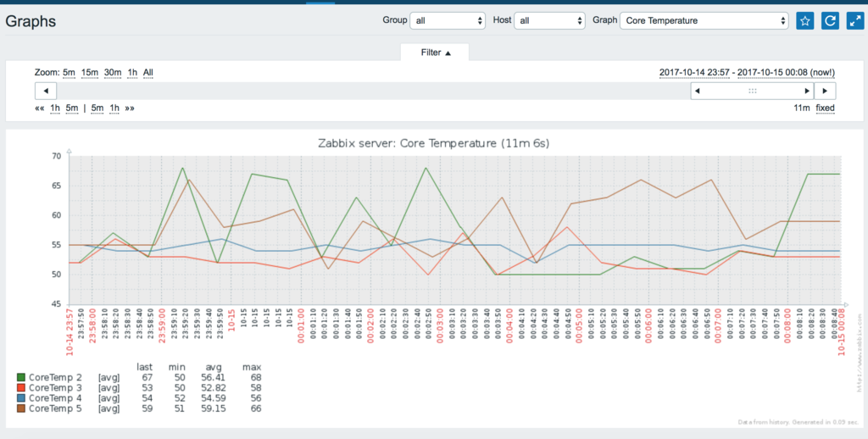Click the avg value 54.59

pos(213,398)
